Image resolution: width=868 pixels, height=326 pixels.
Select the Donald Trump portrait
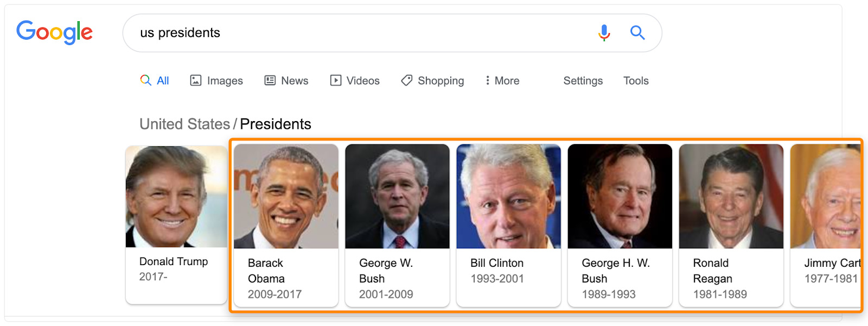(x=176, y=196)
